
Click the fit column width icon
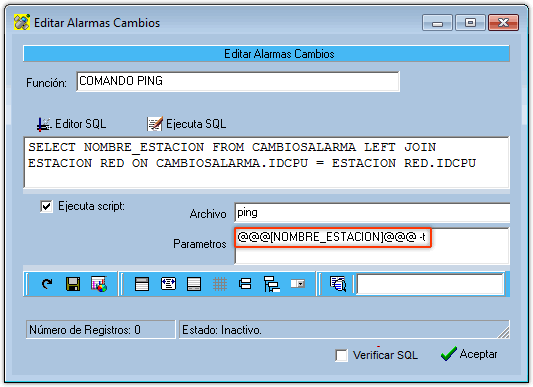click(x=168, y=284)
